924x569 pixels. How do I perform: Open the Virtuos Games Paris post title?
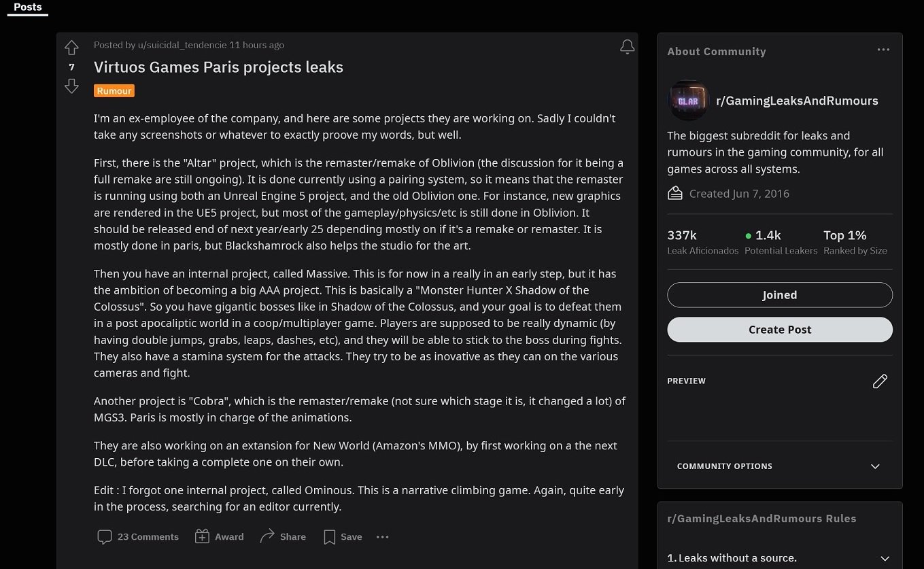coord(218,67)
